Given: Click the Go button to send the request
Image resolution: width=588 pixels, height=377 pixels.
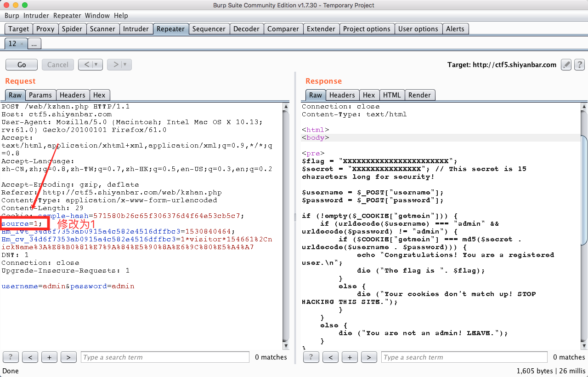Looking at the screenshot, I should click(x=21, y=64).
